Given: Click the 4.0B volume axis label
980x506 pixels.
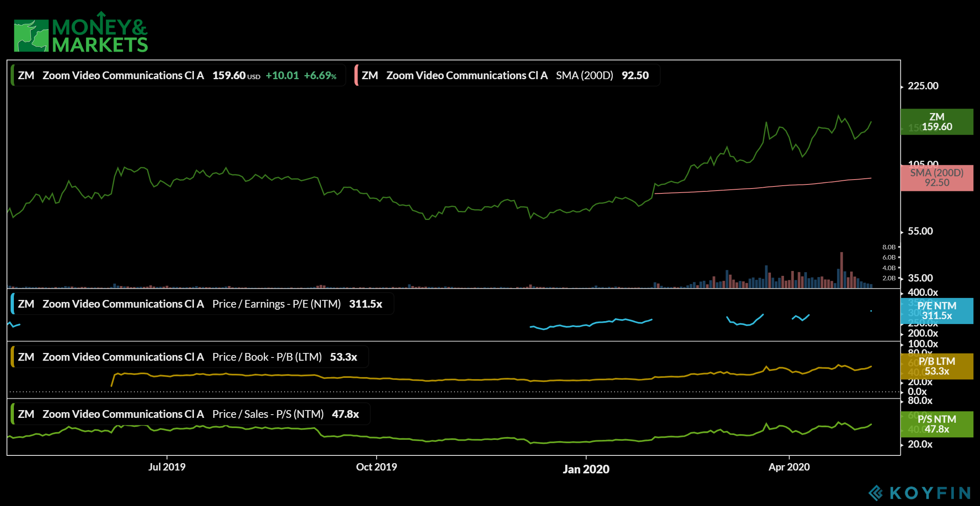Looking at the screenshot, I should [x=889, y=268].
